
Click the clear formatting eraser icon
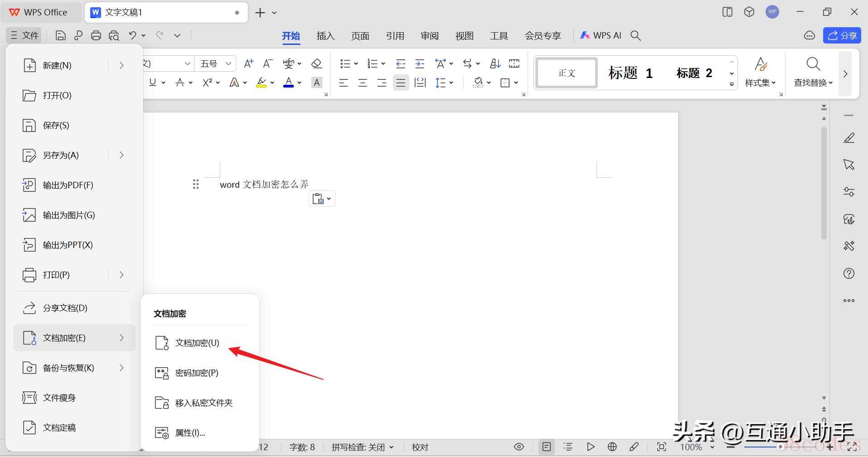click(317, 63)
